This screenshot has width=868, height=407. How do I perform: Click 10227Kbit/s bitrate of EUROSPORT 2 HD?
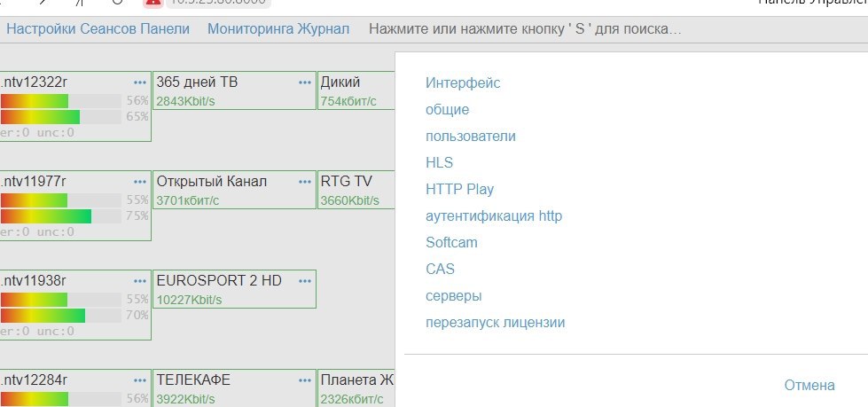point(190,300)
